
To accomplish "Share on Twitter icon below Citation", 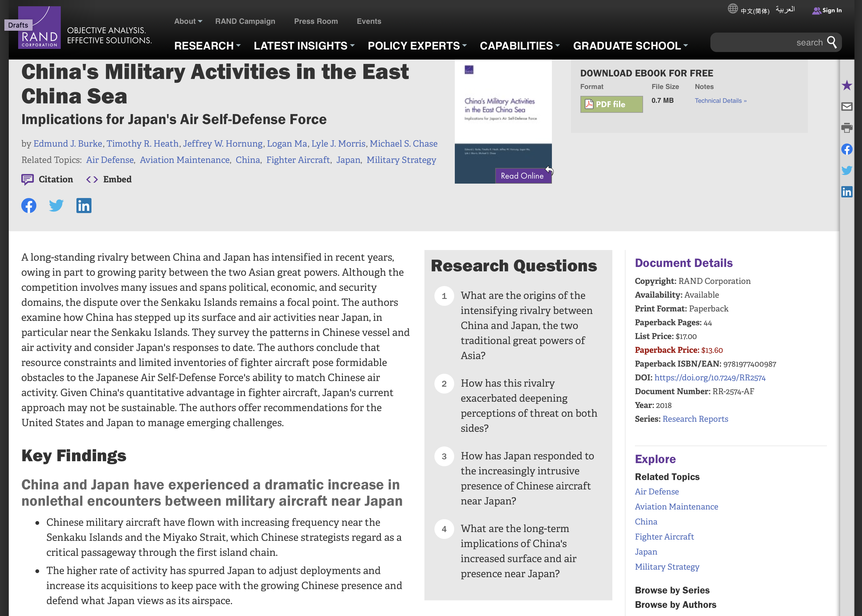I will tap(56, 206).
